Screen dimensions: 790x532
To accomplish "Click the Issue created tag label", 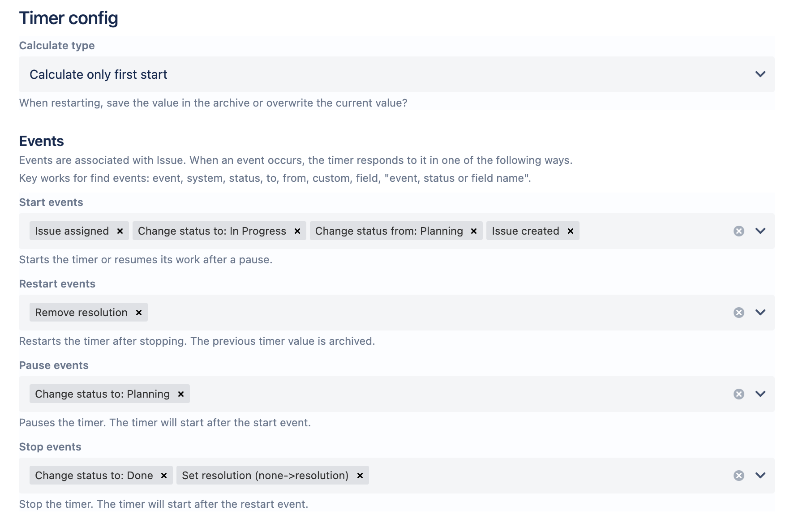I will (525, 231).
